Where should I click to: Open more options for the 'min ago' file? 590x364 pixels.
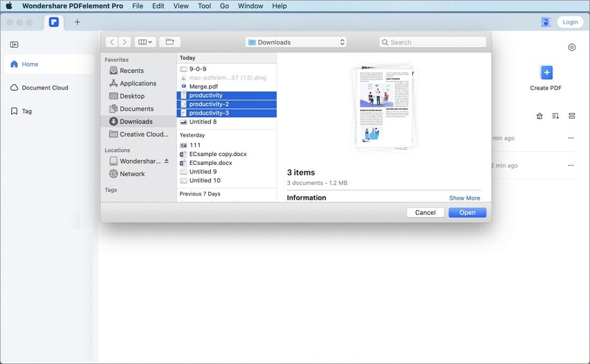571,138
